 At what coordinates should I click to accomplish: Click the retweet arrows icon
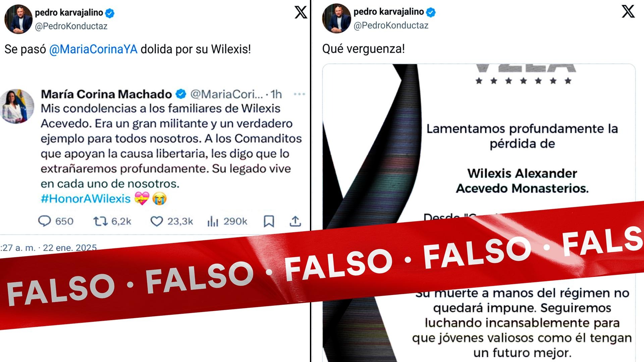100,221
